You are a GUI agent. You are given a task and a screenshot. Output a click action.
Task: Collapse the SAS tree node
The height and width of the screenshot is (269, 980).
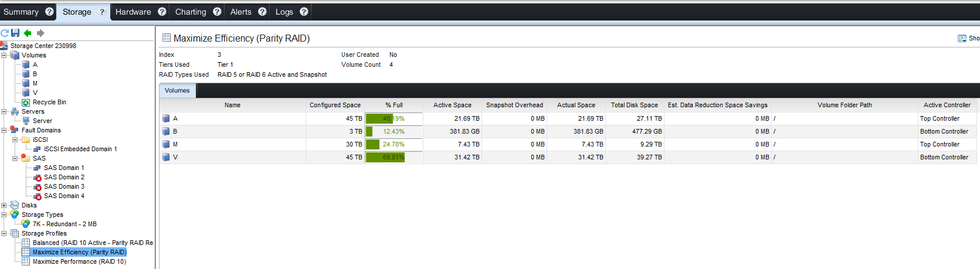click(15, 158)
